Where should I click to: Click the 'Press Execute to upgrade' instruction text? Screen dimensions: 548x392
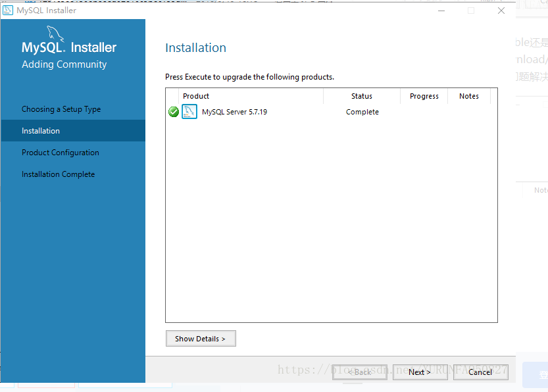click(x=249, y=77)
